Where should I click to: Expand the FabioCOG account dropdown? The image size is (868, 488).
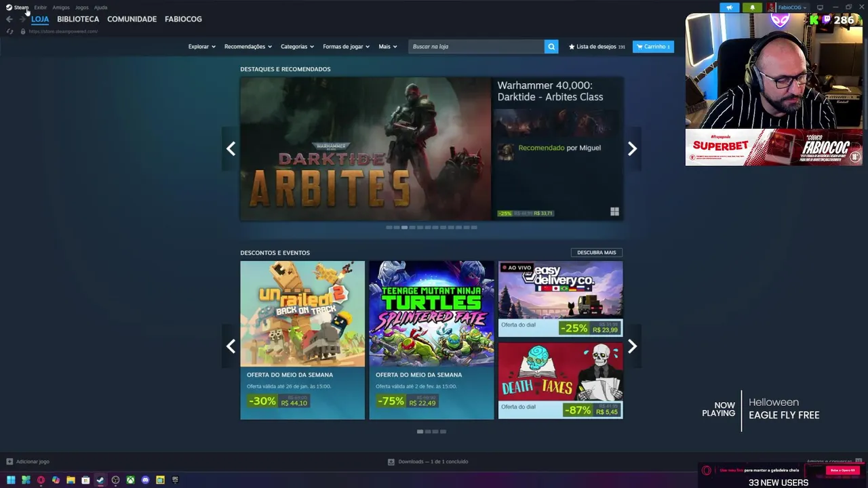(x=791, y=7)
